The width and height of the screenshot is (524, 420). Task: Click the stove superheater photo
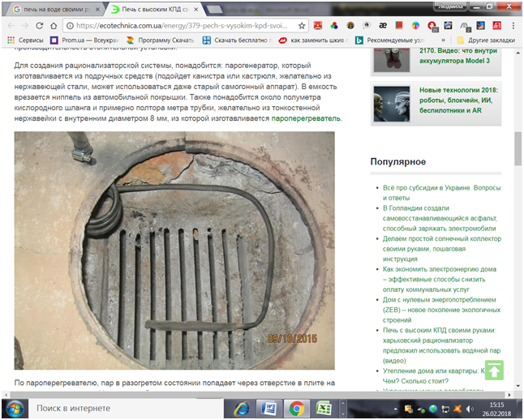174,251
